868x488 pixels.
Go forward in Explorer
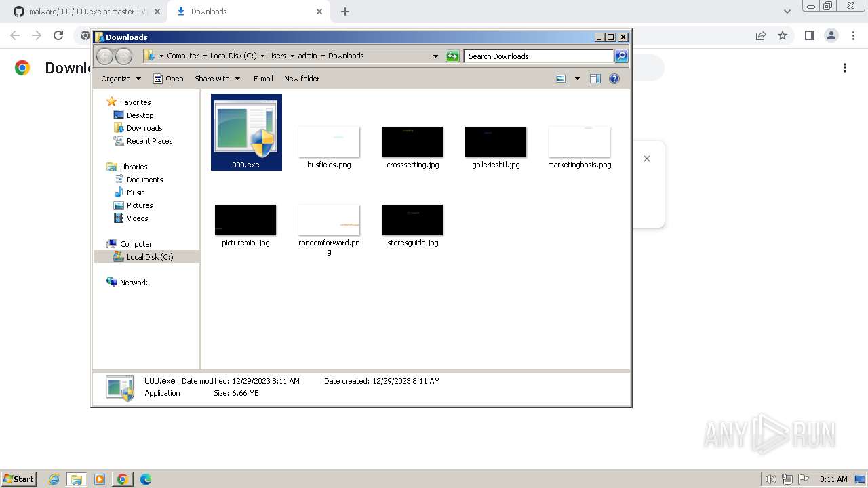(x=124, y=56)
